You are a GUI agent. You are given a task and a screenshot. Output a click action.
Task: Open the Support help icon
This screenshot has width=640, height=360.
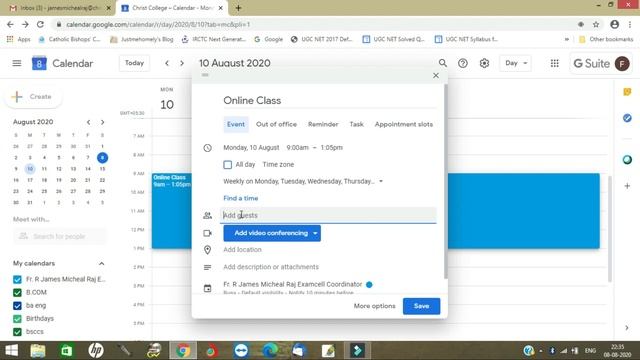click(x=462, y=63)
